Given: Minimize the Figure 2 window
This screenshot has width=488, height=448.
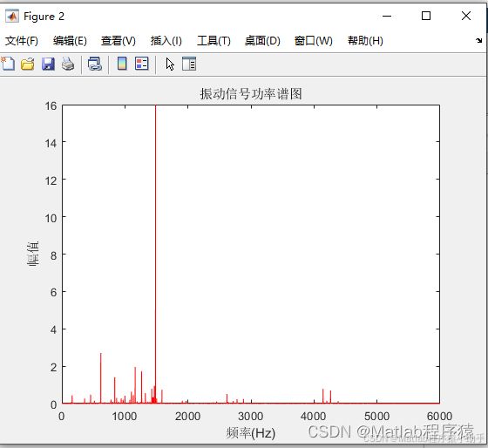Looking at the screenshot, I should coord(387,16).
